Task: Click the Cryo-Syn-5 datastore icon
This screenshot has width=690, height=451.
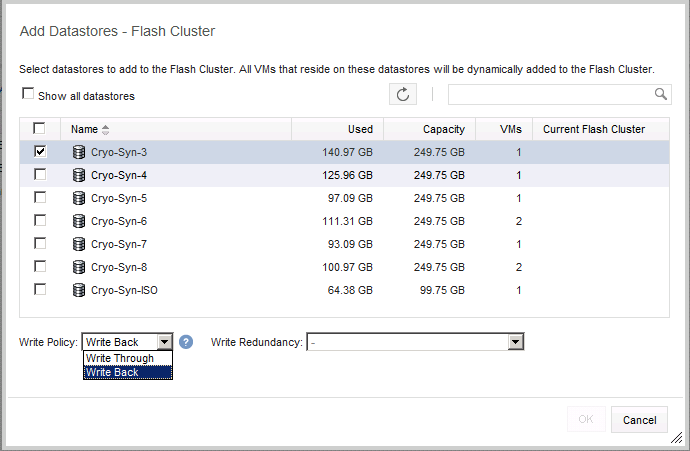Action: click(79, 198)
